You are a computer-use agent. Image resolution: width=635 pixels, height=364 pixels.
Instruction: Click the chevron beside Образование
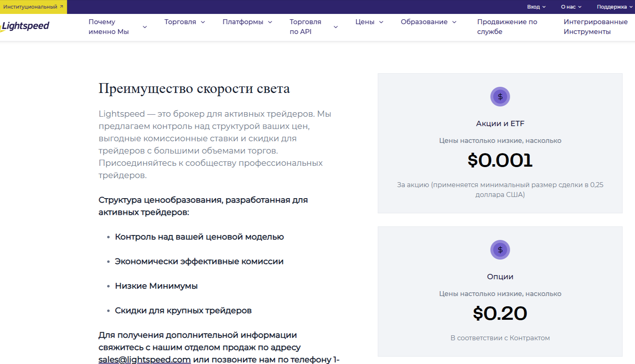(454, 22)
